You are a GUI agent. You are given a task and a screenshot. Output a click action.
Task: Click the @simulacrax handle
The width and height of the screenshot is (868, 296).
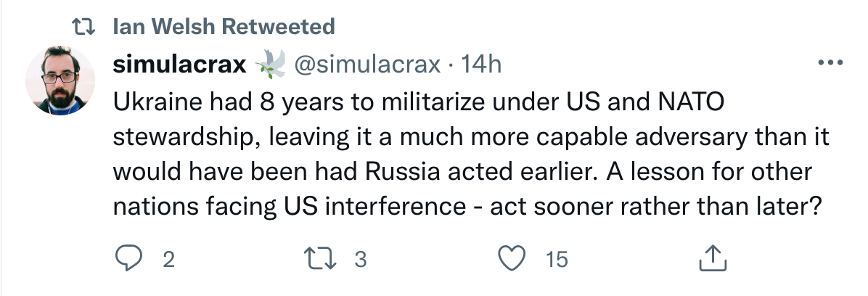coord(367,65)
